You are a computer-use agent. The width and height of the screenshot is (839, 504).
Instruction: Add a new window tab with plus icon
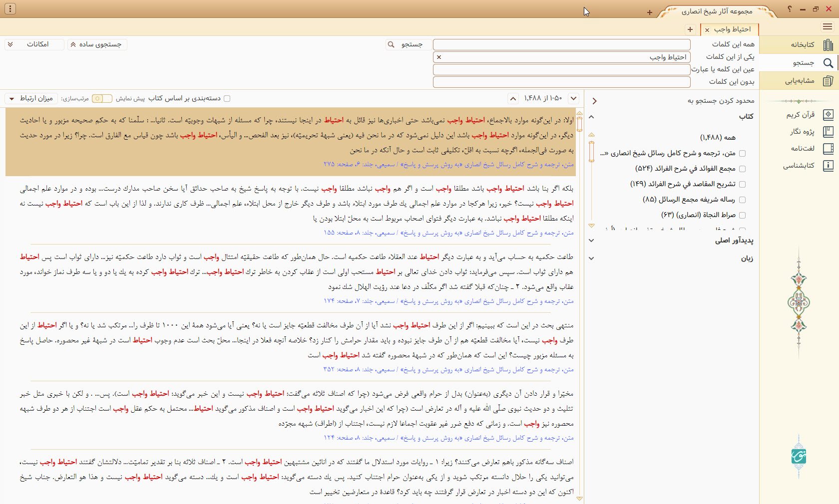650,12
